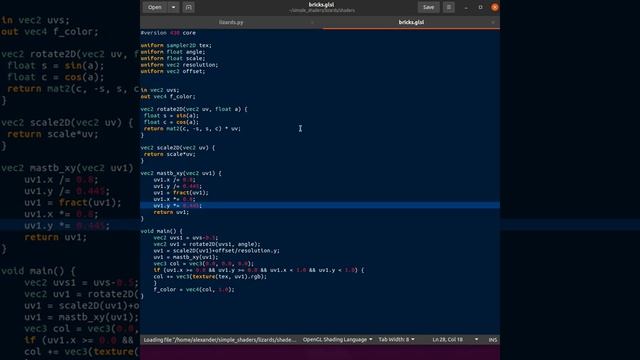
Task: Click the 'return mat2(c, -s, s, c) * uv;' line
Action: click(x=192, y=129)
